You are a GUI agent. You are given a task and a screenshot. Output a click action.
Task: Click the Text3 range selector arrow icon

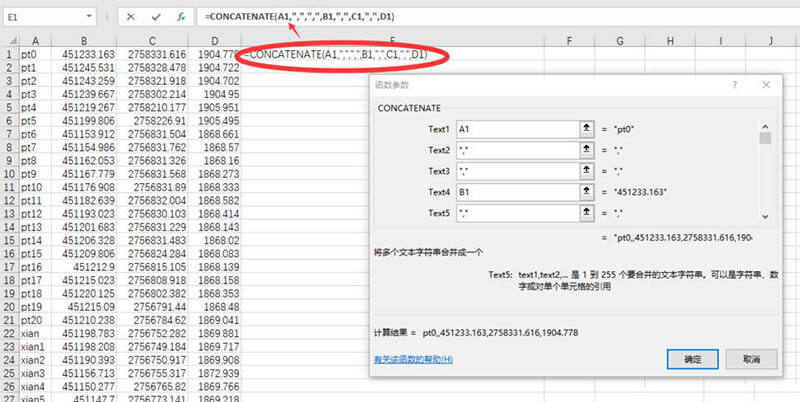pyautogui.click(x=587, y=171)
